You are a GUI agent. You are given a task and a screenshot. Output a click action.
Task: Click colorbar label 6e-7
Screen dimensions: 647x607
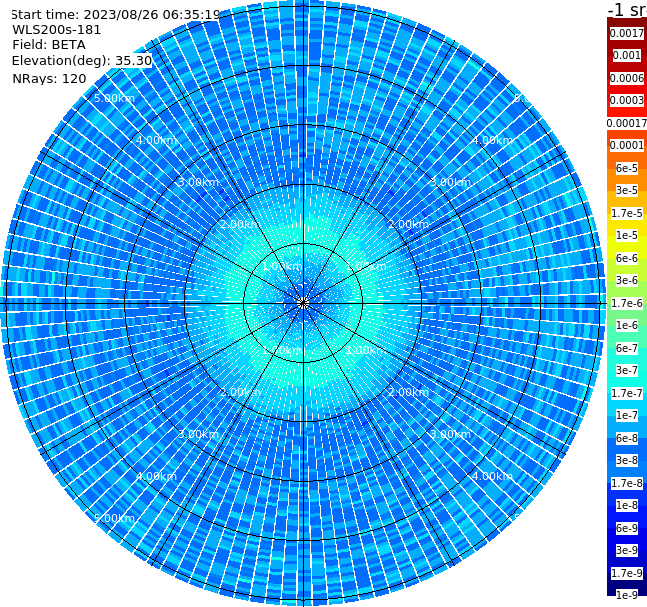tap(627, 348)
